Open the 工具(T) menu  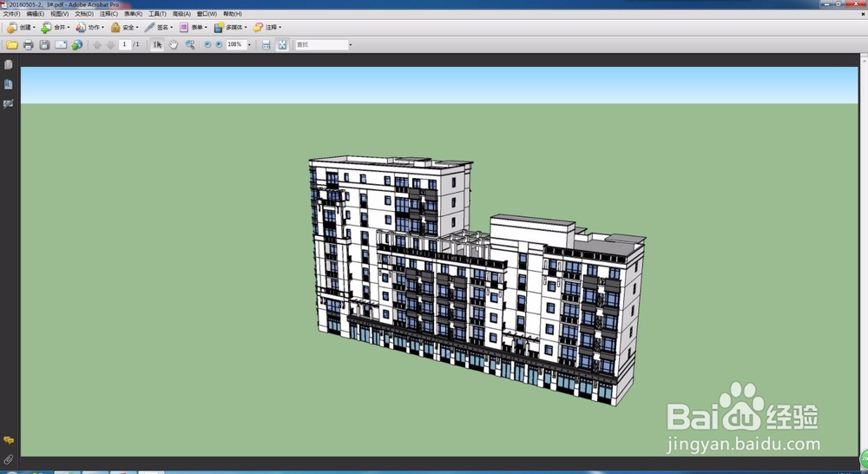pos(157,14)
